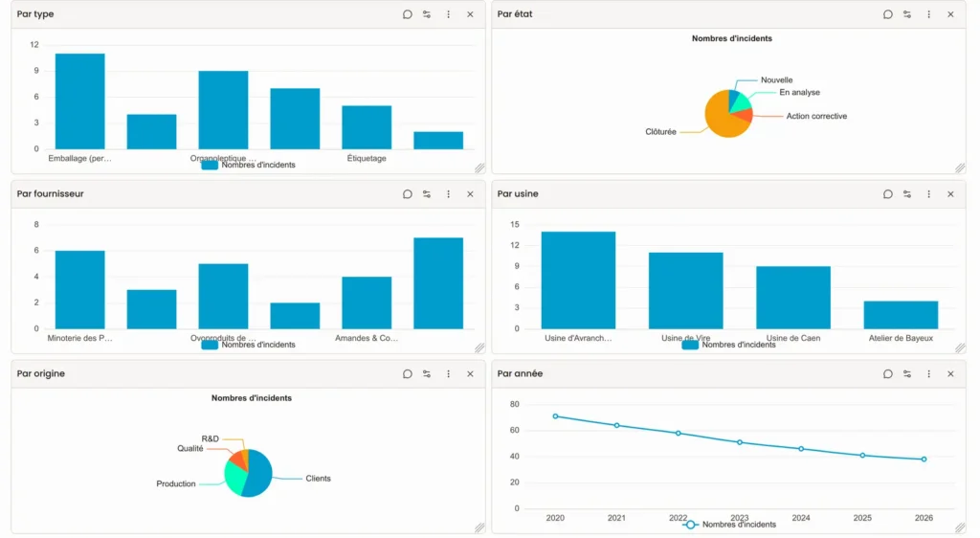Image resolution: width=980 pixels, height=538 pixels.
Task: Click the resize handle of Par usine panel
Action: (960, 348)
